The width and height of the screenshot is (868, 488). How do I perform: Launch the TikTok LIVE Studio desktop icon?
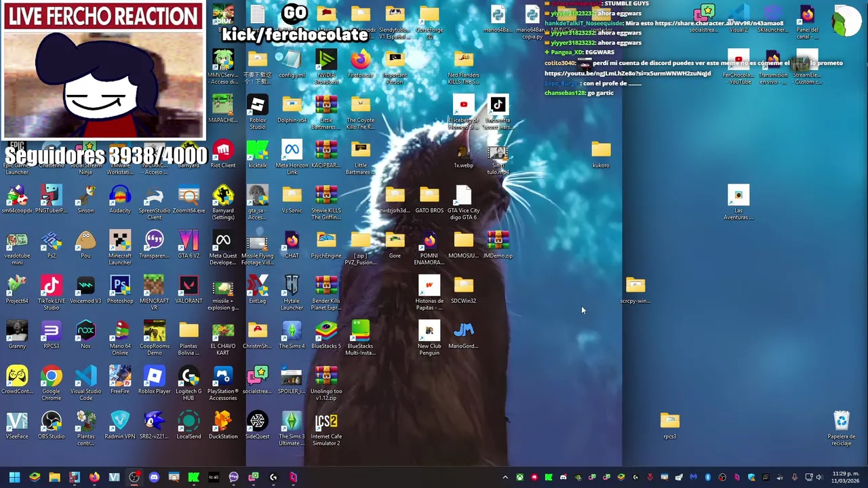point(52,293)
